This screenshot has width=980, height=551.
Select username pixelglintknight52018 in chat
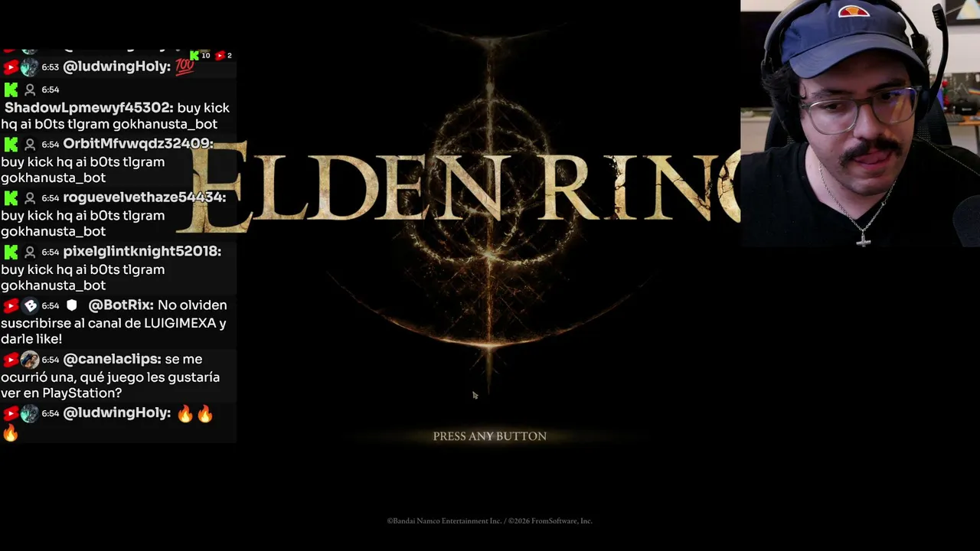[142, 251]
